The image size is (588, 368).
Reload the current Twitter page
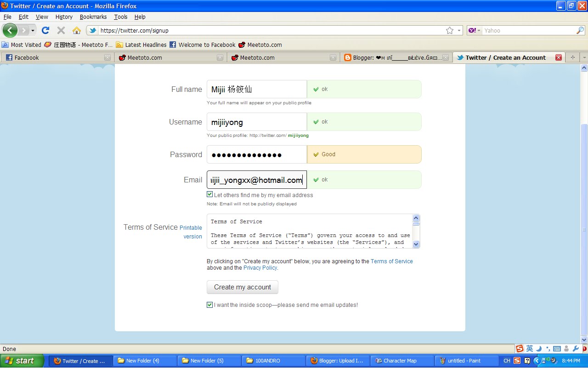(45, 30)
